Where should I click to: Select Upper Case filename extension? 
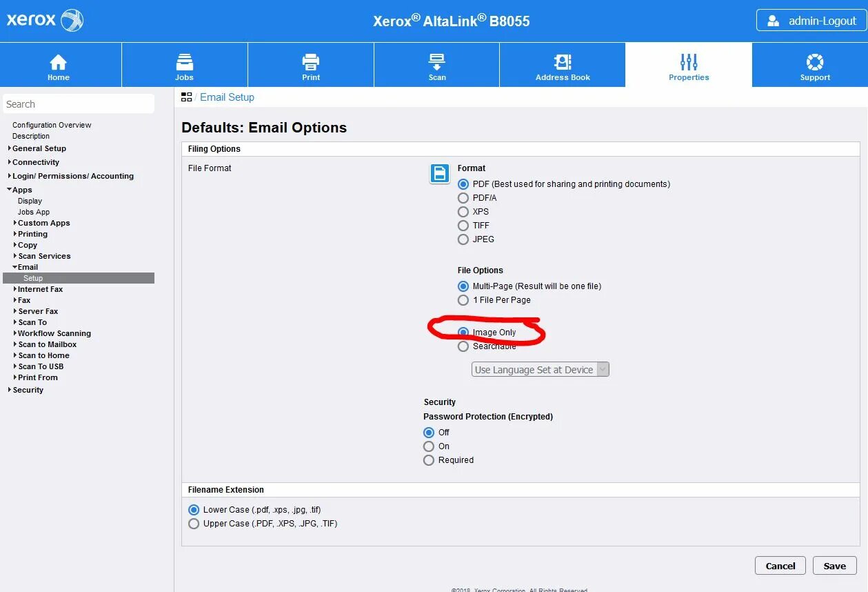click(x=194, y=524)
